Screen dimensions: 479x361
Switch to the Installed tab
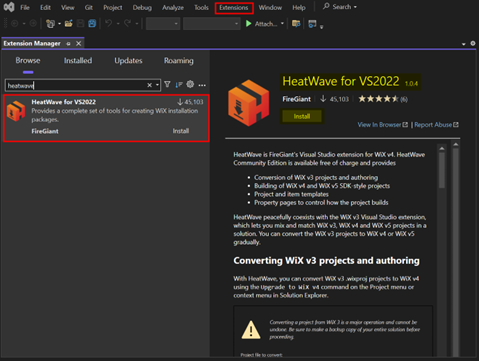[78, 61]
